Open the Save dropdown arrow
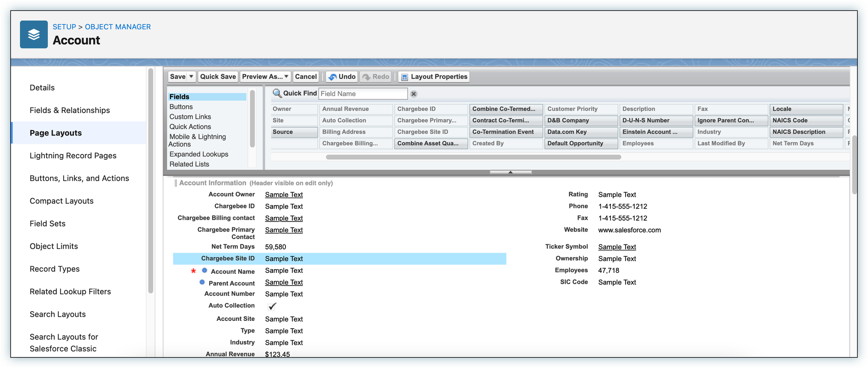The width and height of the screenshot is (868, 368). pyautogui.click(x=191, y=76)
